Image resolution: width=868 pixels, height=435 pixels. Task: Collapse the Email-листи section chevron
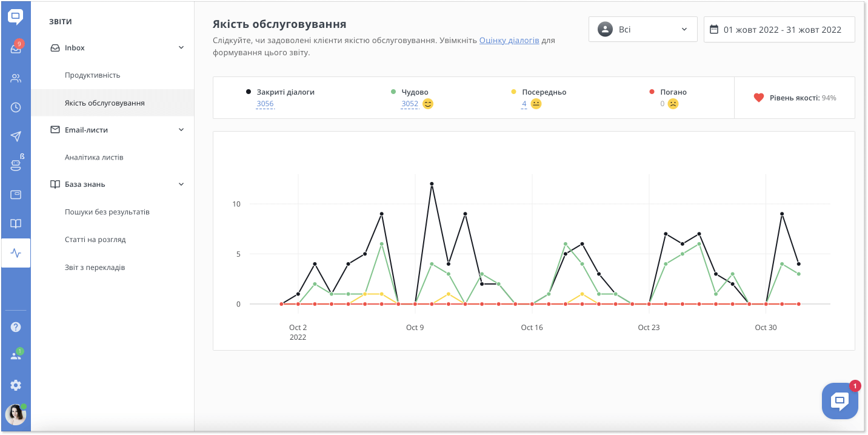[x=181, y=130]
